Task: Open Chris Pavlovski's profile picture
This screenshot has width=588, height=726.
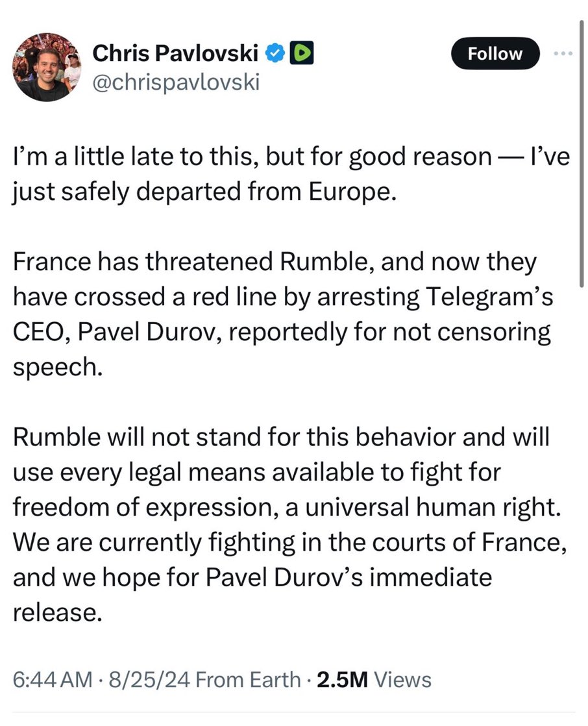Action: 45,68
